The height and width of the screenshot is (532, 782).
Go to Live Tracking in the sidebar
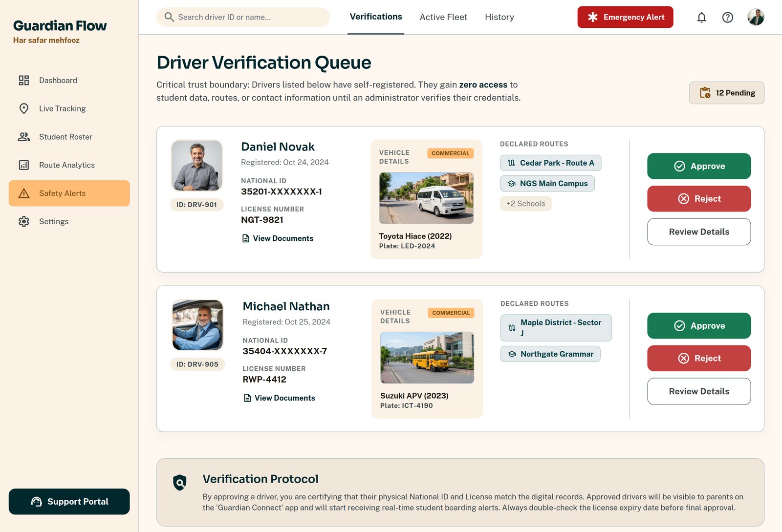click(x=69, y=108)
